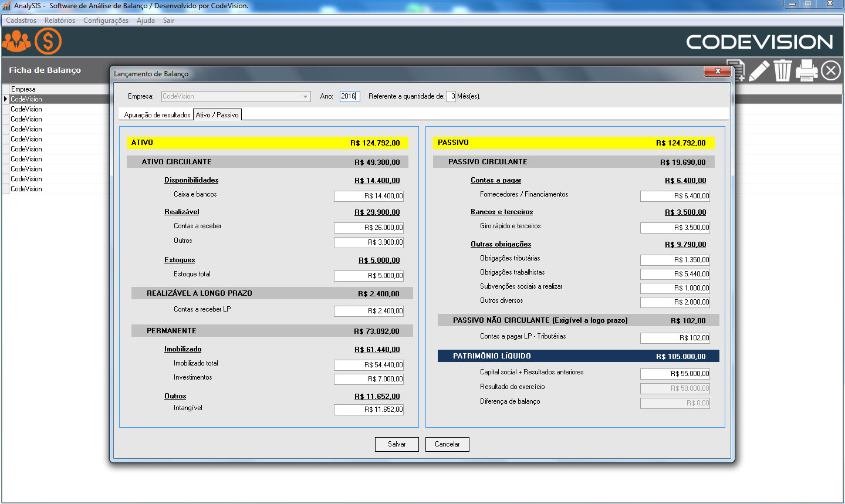The width and height of the screenshot is (845, 504).
Task: Close the Lançamento de Balanço dialog
Action: tap(717, 72)
